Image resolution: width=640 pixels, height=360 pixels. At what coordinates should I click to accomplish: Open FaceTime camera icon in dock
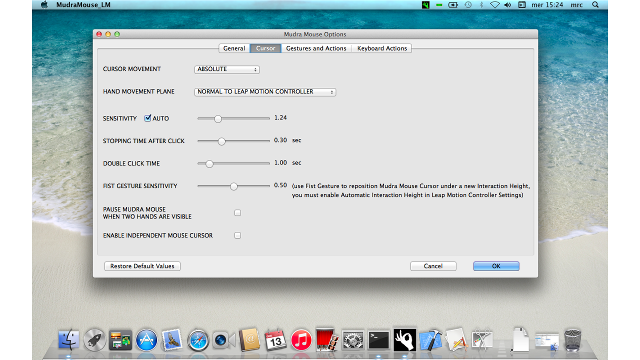[x=224, y=340]
